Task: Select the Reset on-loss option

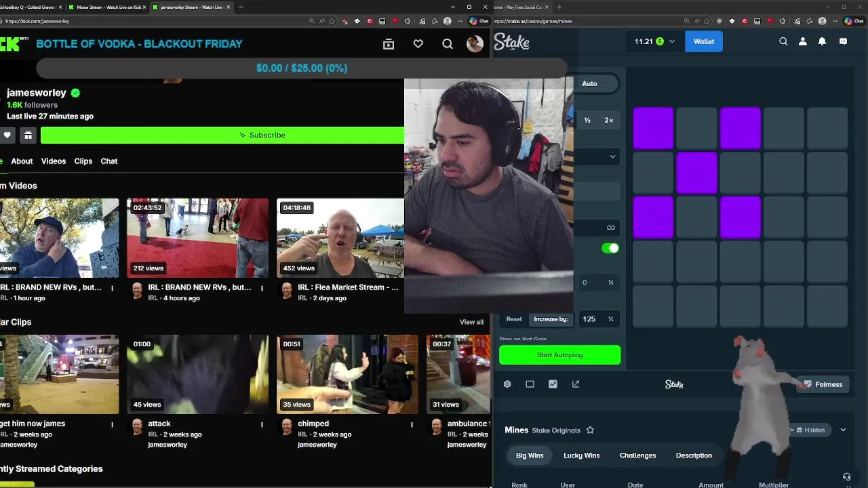Action: (x=514, y=319)
